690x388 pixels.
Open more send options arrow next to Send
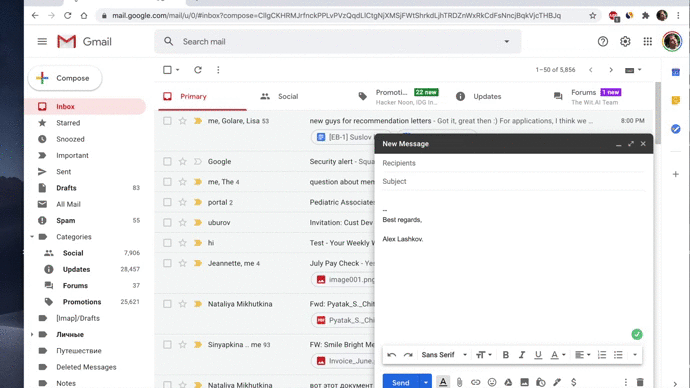(426, 382)
